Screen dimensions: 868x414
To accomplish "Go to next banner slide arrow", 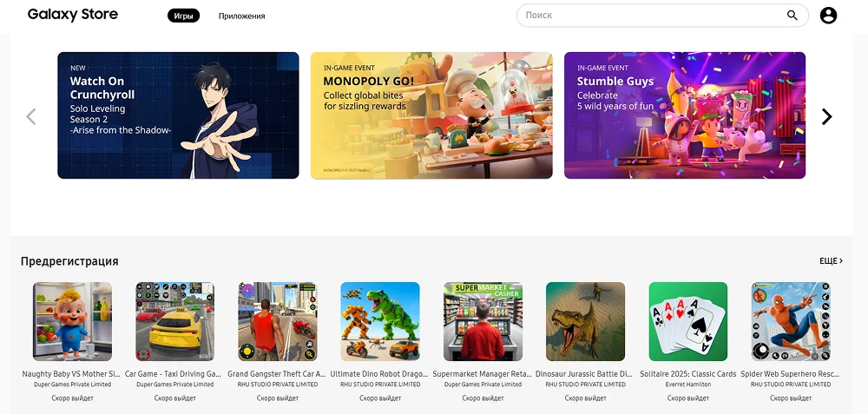I will [x=826, y=116].
